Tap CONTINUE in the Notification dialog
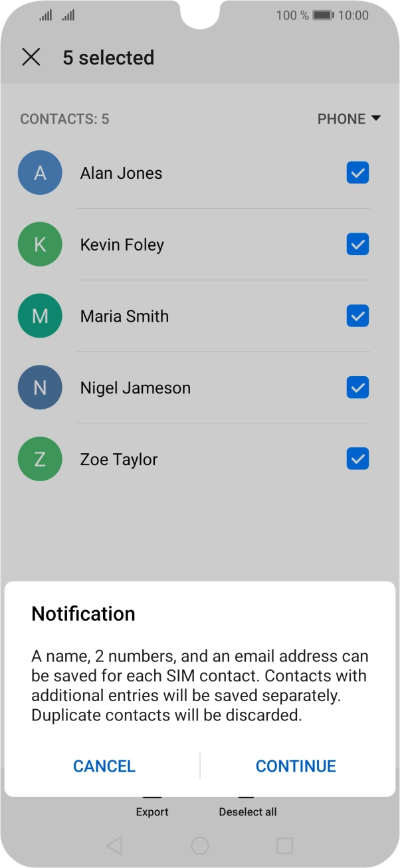The width and height of the screenshot is (400, 868). click(296, 766)
